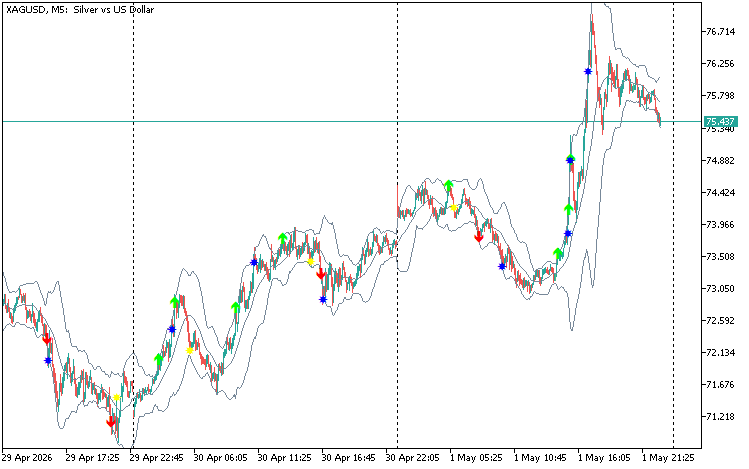Click the 73.508 price label
The width and height of the screenshot is (749, 469).
point(721,256)
